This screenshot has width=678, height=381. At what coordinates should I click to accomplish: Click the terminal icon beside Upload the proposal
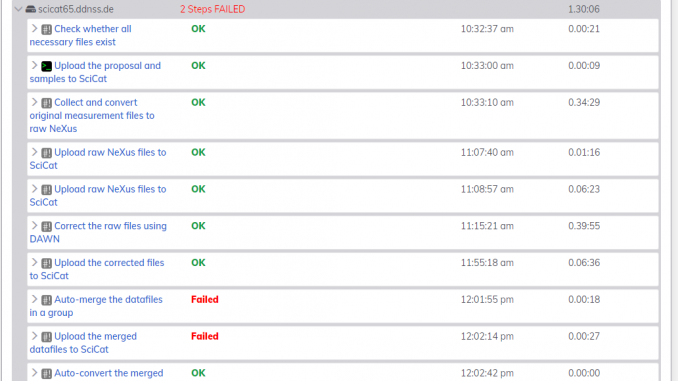click(46, 66)
